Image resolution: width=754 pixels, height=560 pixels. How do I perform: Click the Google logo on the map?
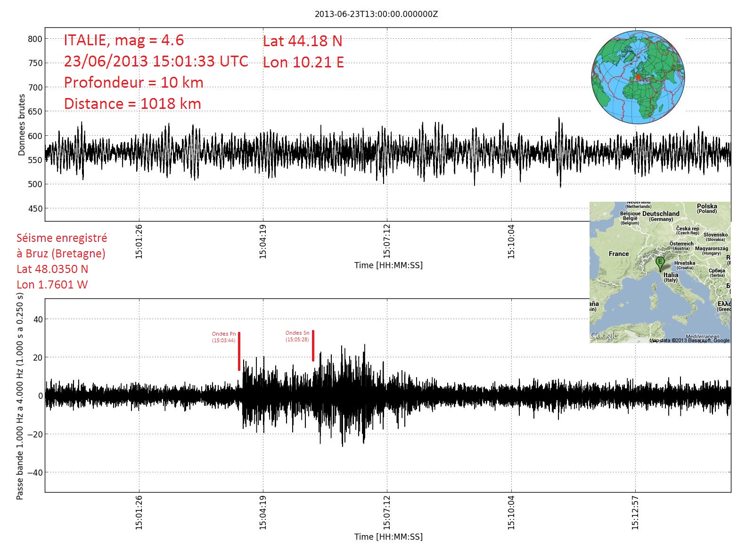pos(604,335)
